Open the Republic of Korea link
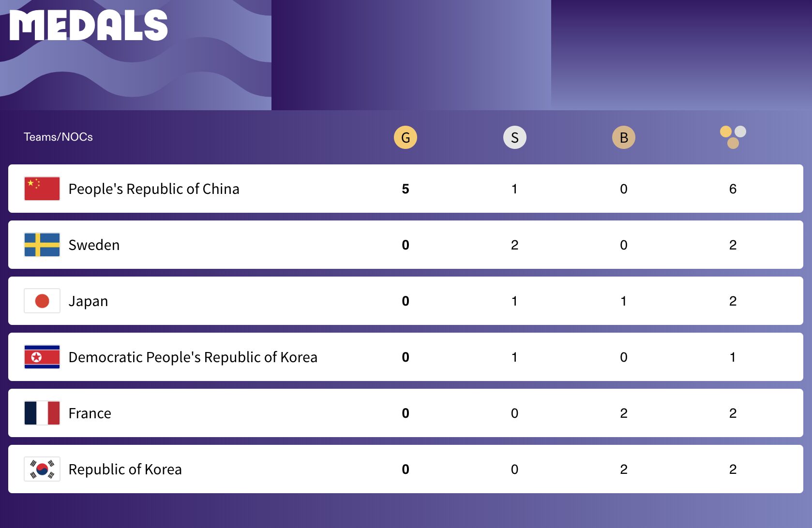The image size is (812, 528). pos(125,469)
